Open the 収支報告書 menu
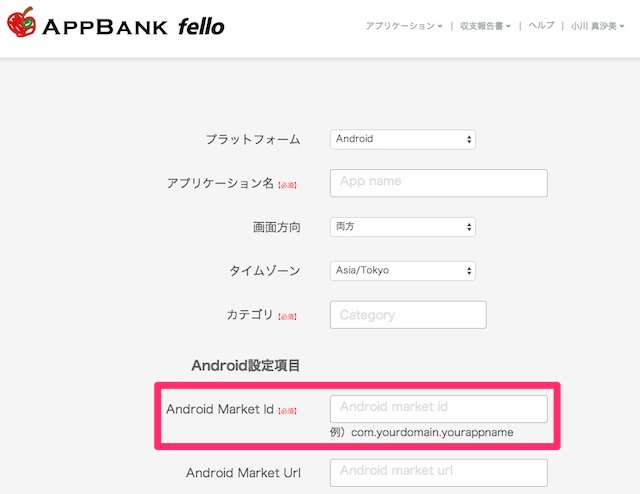Image resolution: width=640 pixels, height=494 pixels. (x=485, y=26)
